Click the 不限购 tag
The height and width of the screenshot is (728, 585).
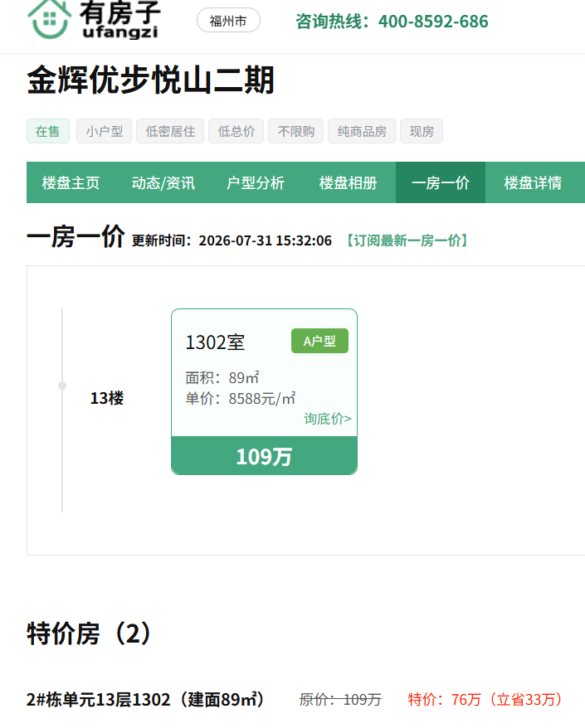coord(296,131)
